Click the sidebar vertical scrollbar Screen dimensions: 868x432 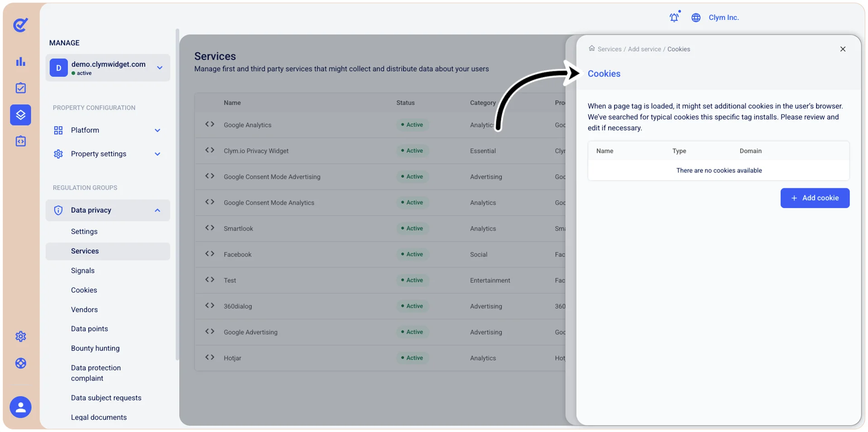click(177, 195)
